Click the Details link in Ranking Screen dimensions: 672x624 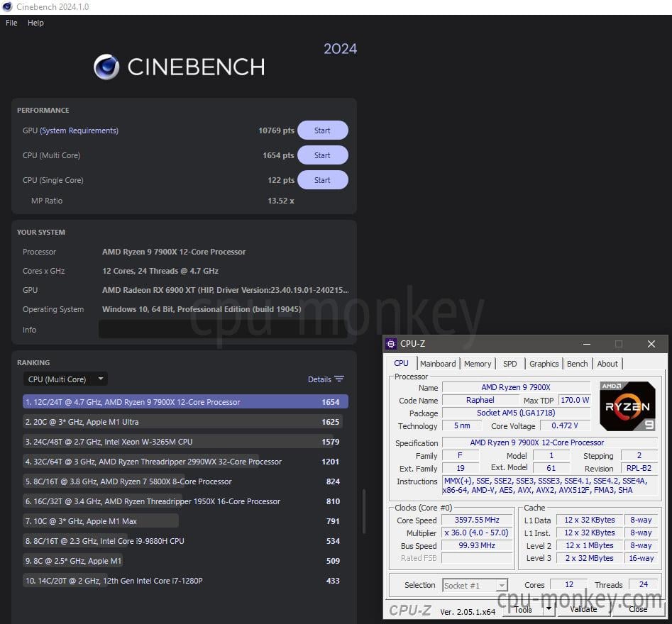(319, 379)
